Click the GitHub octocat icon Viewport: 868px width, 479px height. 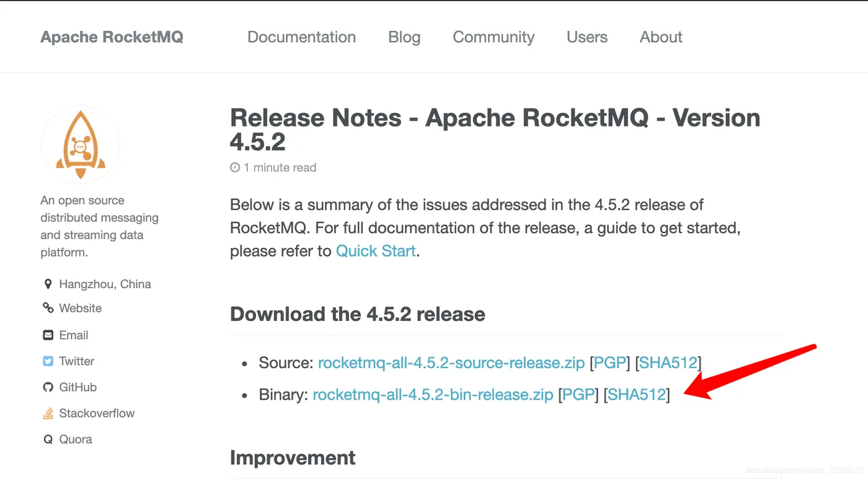(48, 387)
